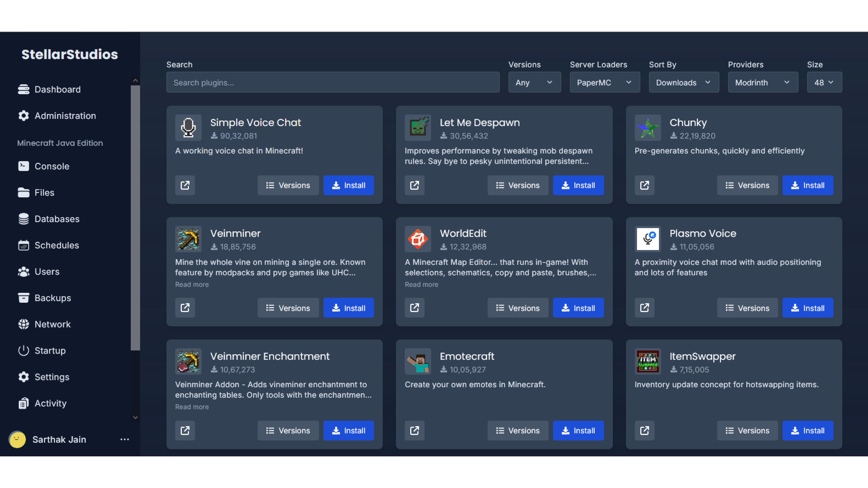
Task: Open the Providers Modrinth dropdown
Action: (x=763, y=82)
